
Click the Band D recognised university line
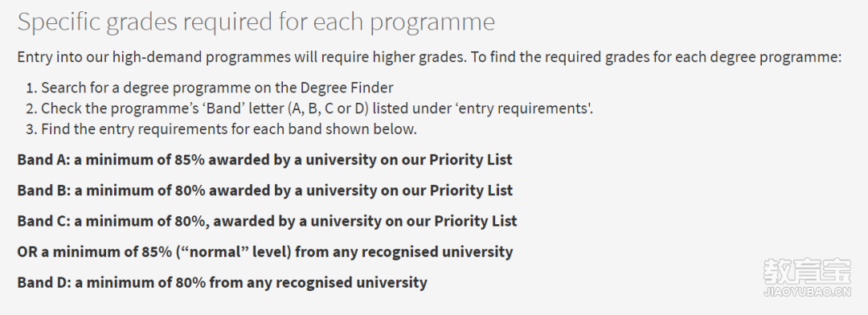click(222, 282)
